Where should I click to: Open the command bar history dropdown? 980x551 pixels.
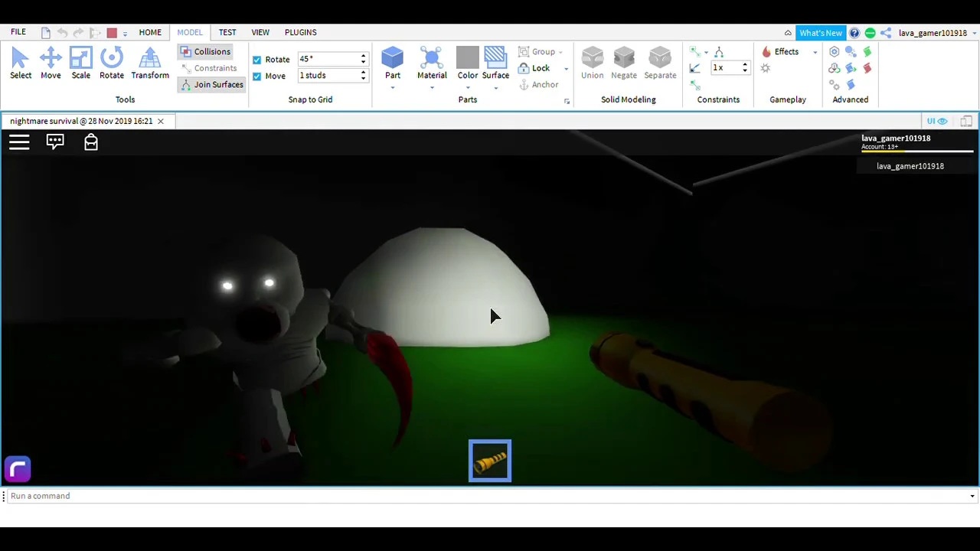[972, 496]
